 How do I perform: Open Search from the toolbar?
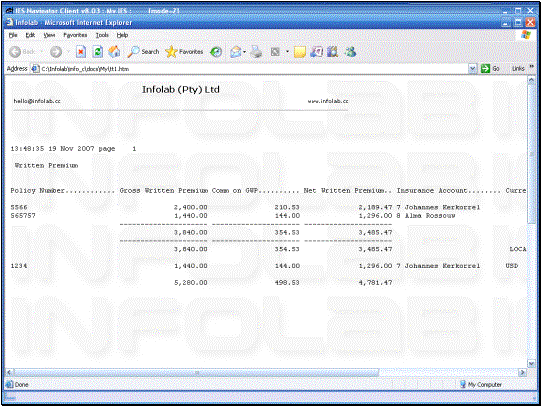[143, 52]
